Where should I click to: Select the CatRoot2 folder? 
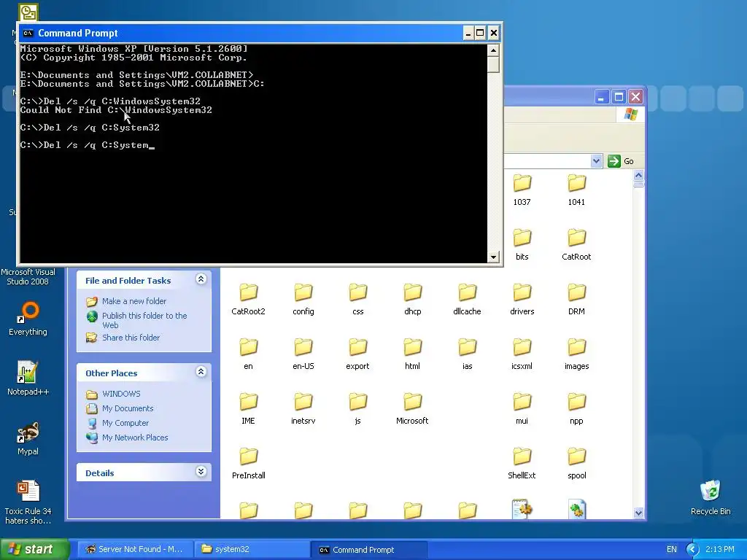[x=248, y=300]
